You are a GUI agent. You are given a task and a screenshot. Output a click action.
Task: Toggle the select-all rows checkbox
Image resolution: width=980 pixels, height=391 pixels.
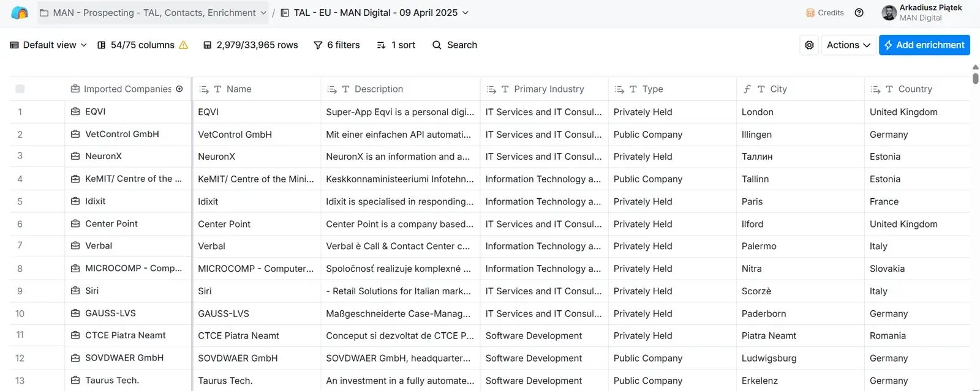(x=20, y=89)
